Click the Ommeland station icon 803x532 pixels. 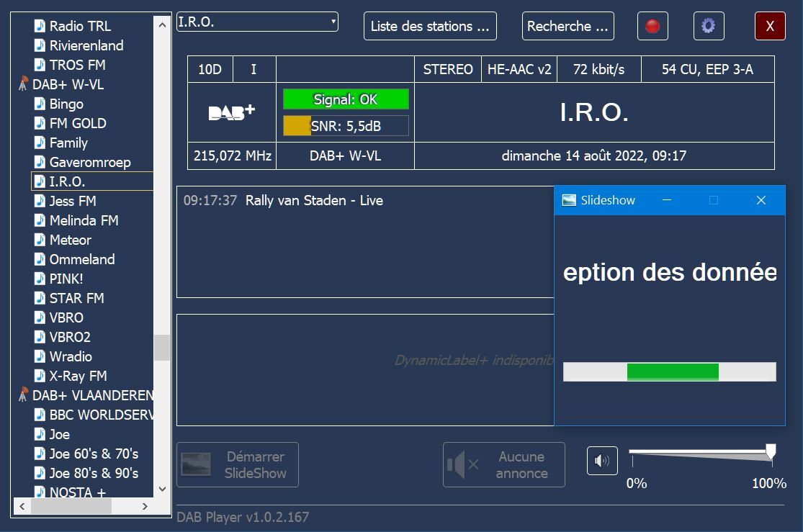pyautogui.click(x=40, y=259)
